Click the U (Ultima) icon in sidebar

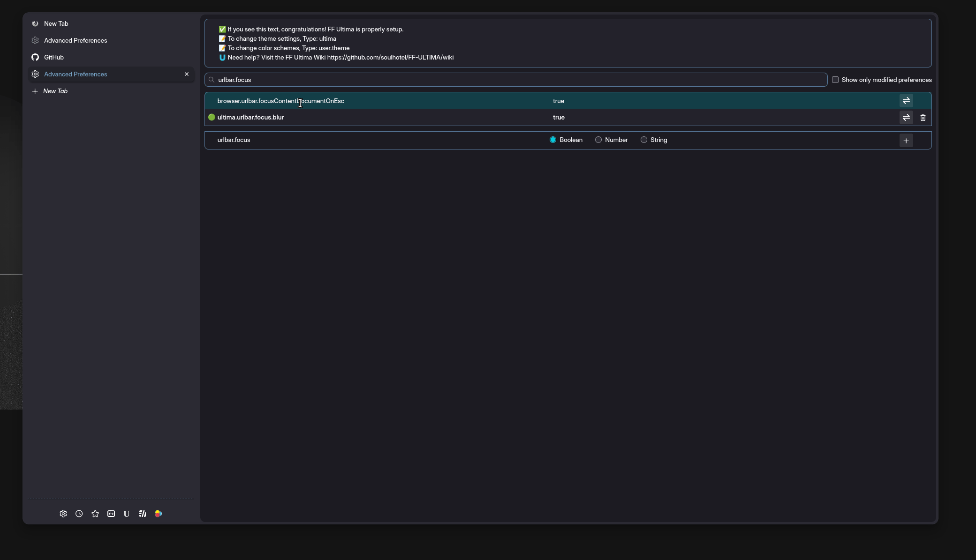(x=127, y=514)
